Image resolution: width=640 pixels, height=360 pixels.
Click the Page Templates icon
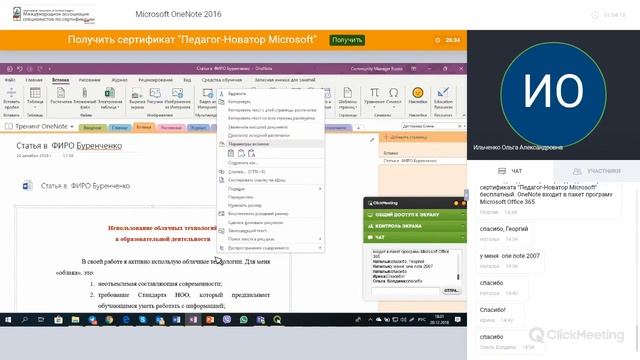[347, 93]
